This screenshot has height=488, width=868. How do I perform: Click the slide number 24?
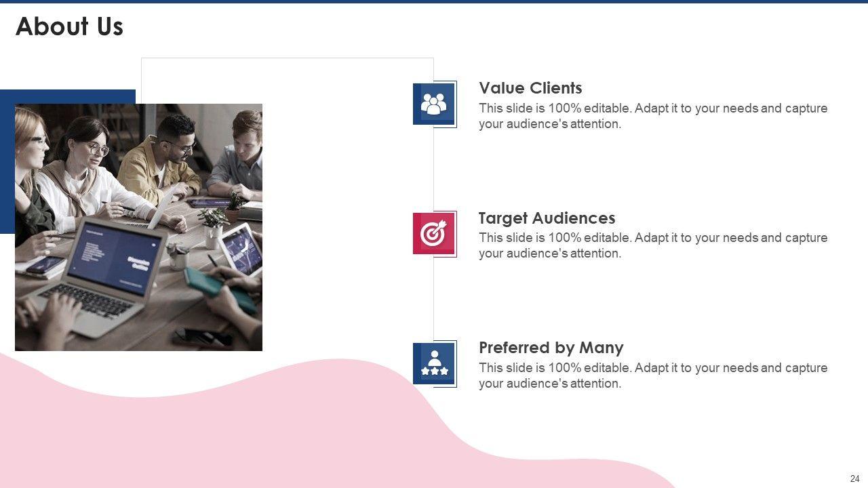pos(854,479)
